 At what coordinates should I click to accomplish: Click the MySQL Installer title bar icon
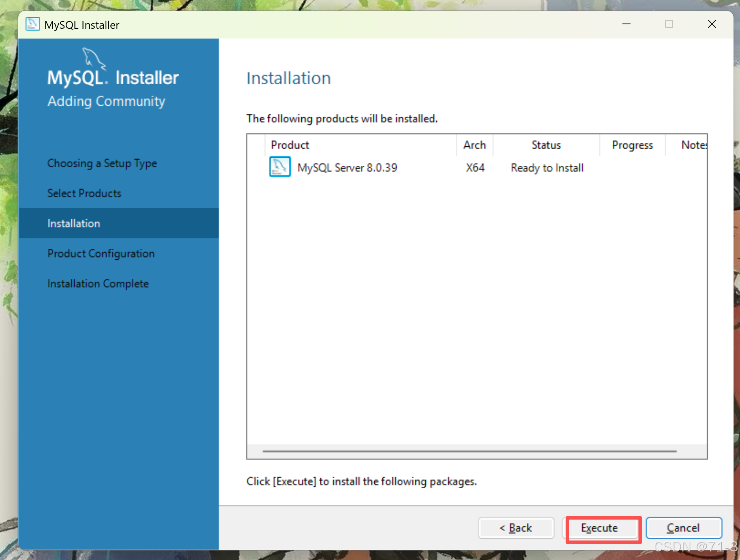[33, 24]
